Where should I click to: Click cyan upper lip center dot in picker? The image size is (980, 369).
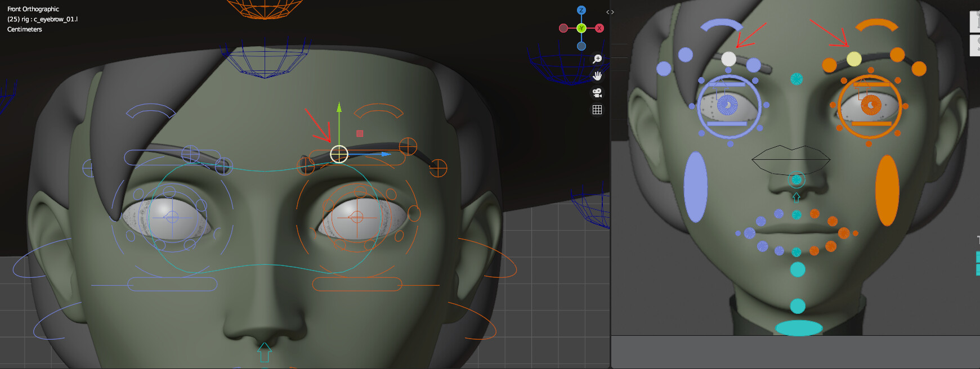796,215
